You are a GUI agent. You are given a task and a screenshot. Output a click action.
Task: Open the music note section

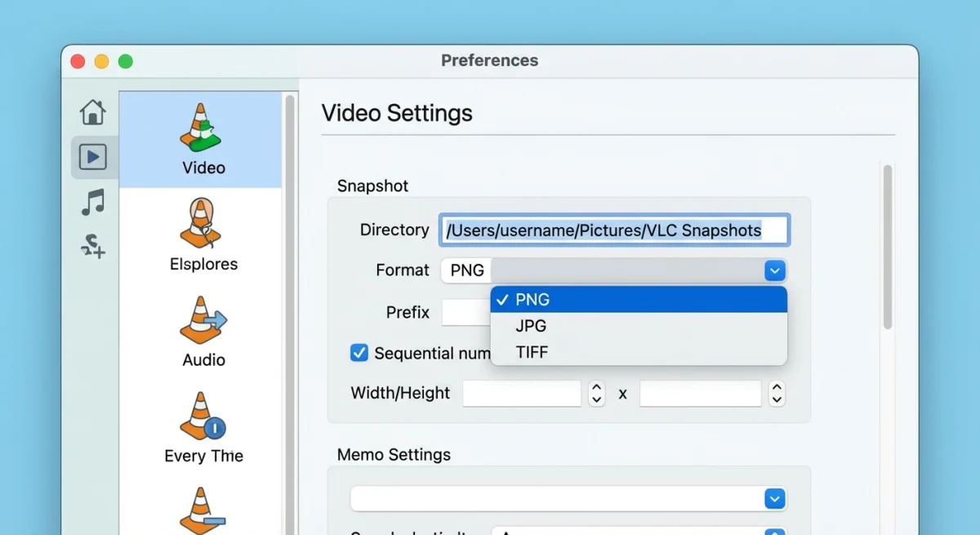pyautogui.click(x=93, y=202)
